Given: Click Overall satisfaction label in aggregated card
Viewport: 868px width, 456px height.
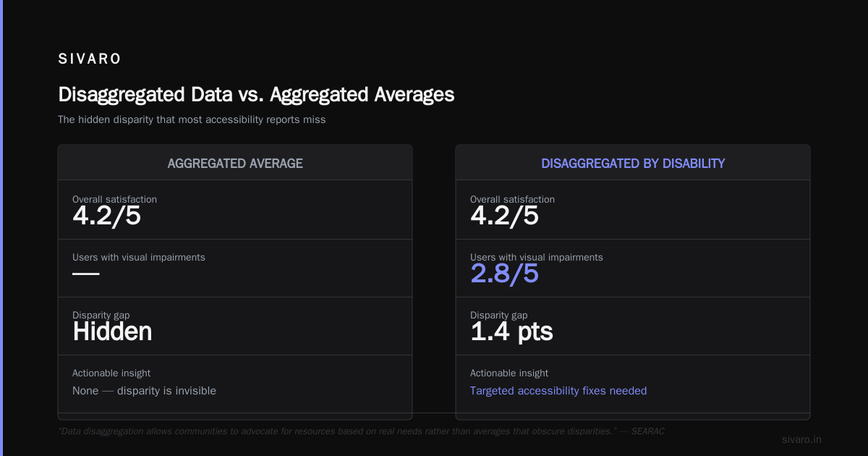Looking at the screenshot, I should (x=114, y=199).
